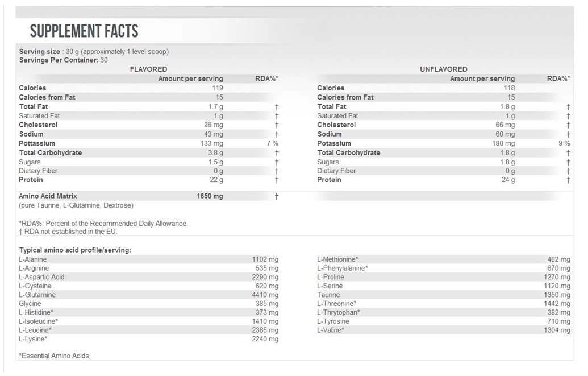This screenshot has height=376, width=588.
Task: Click L-Isoleucine* amount 1410 mg
Action: click(x=265, y=321)
